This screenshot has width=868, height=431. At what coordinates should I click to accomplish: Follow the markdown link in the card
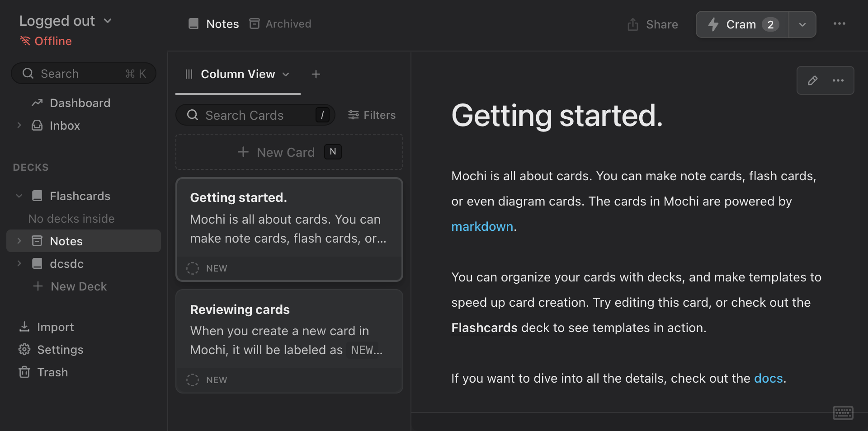click(481, 226)
